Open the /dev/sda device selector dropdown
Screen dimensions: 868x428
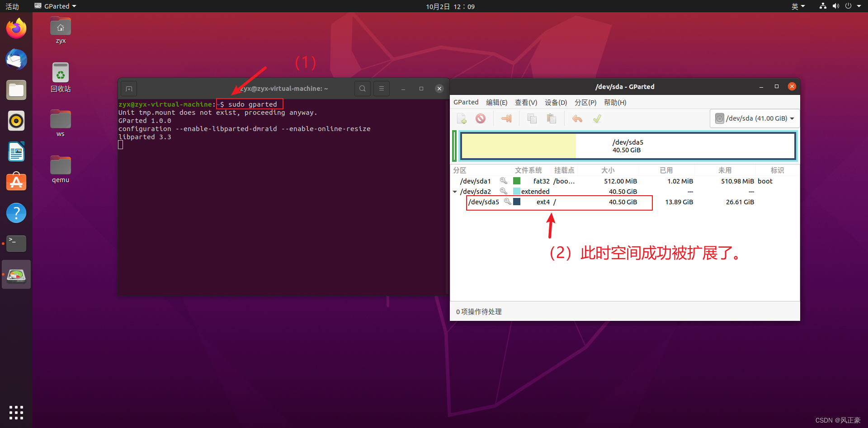[755, 118]
